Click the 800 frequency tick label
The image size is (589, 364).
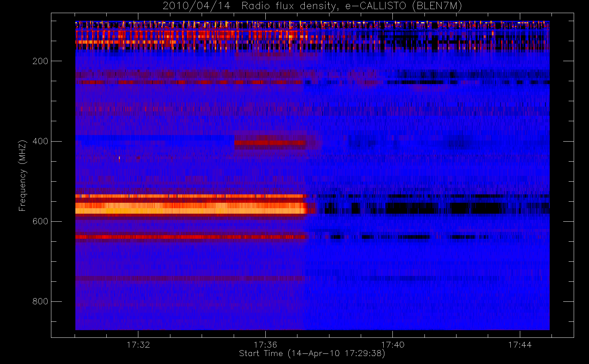tap(40, 301)
